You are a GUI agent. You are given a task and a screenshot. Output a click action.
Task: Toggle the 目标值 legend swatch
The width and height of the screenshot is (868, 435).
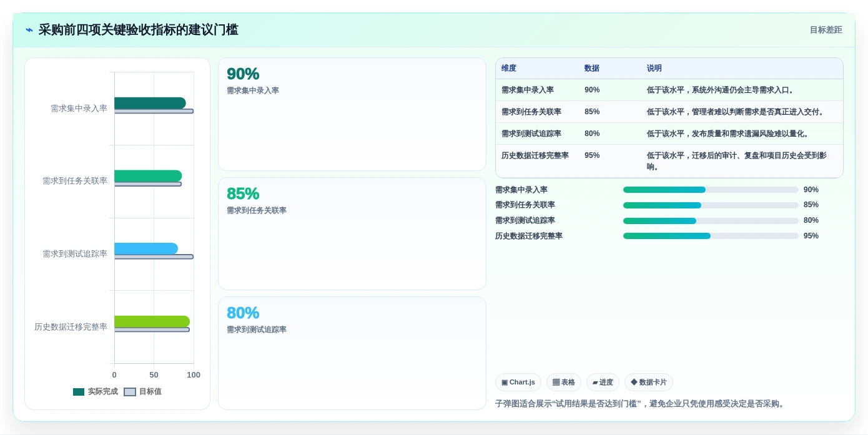130,392
